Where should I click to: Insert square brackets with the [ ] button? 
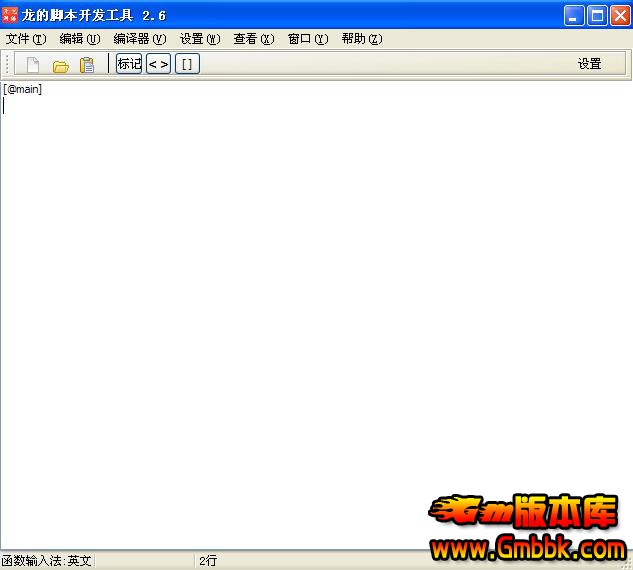[187, 64]
